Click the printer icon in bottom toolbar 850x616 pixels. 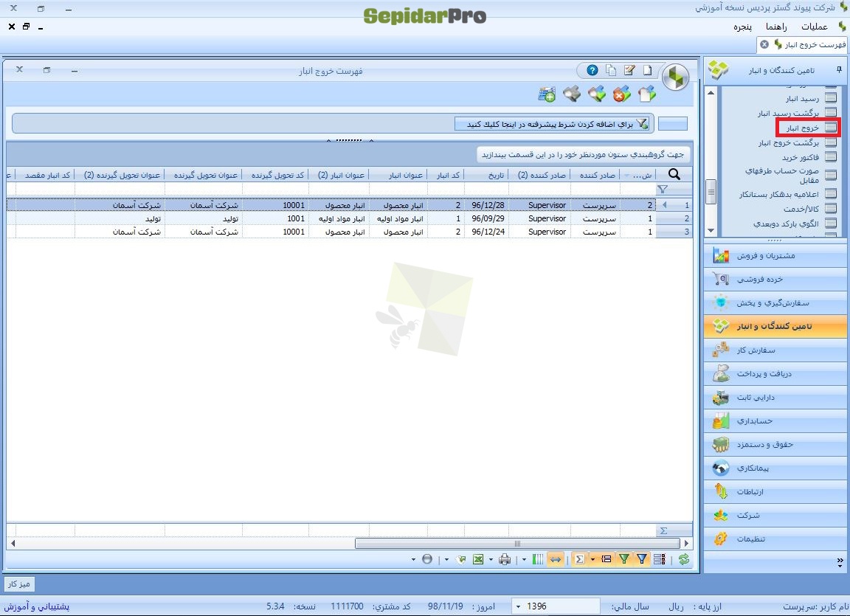tap(505, 559)
